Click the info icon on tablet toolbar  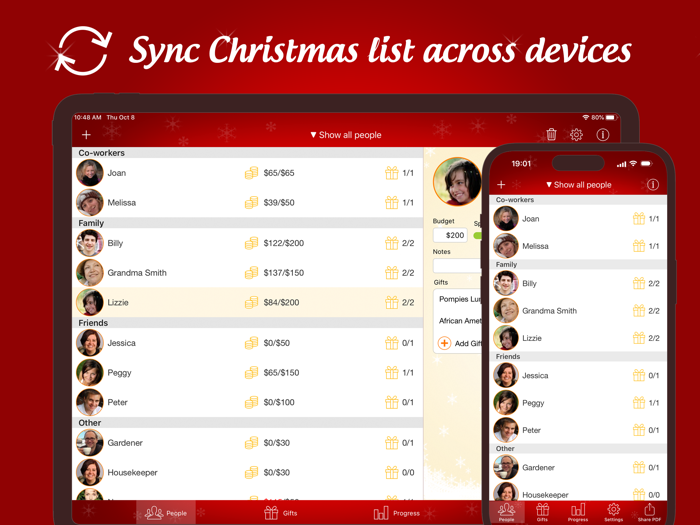click(603, 134)
